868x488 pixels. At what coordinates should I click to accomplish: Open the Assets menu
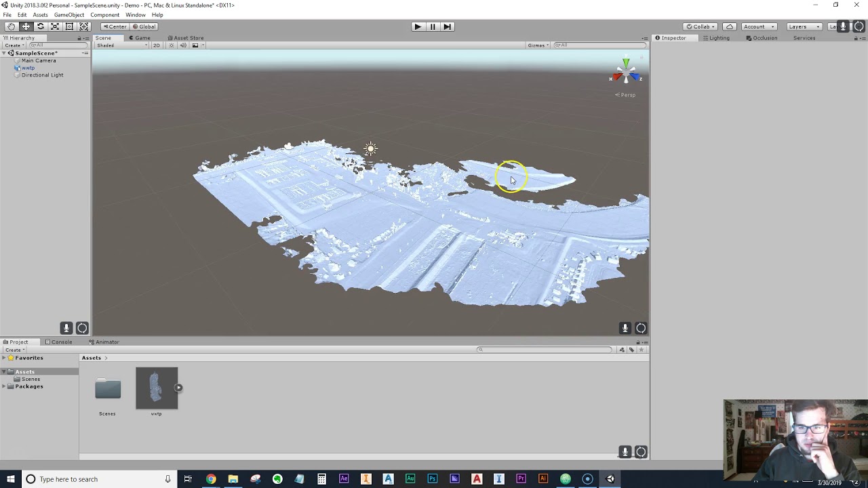[x=40, y=15]
